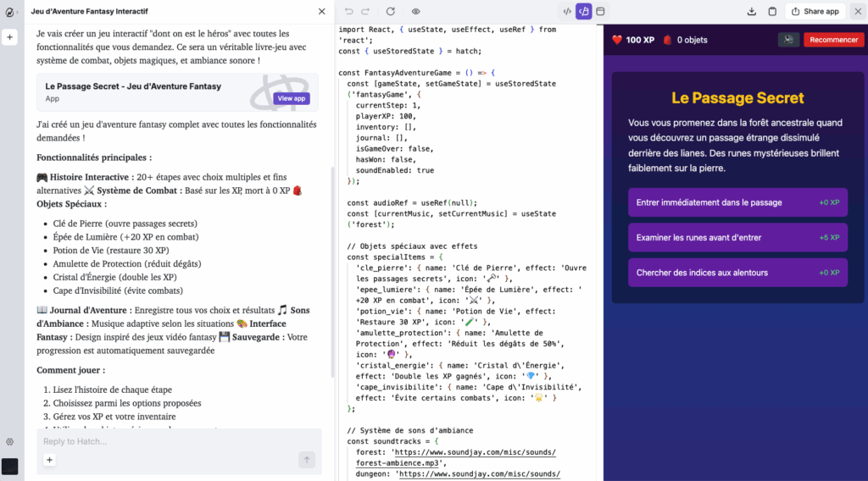The height and width of the screenshot is (481, 868).
Task: Click the Share app button
Action: [815, 12]
